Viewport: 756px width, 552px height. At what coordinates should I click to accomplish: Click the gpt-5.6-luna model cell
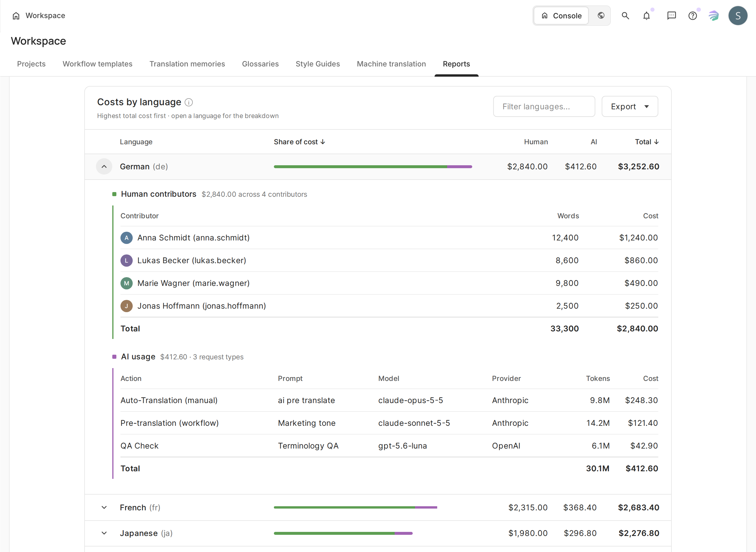tap(402, 446)
